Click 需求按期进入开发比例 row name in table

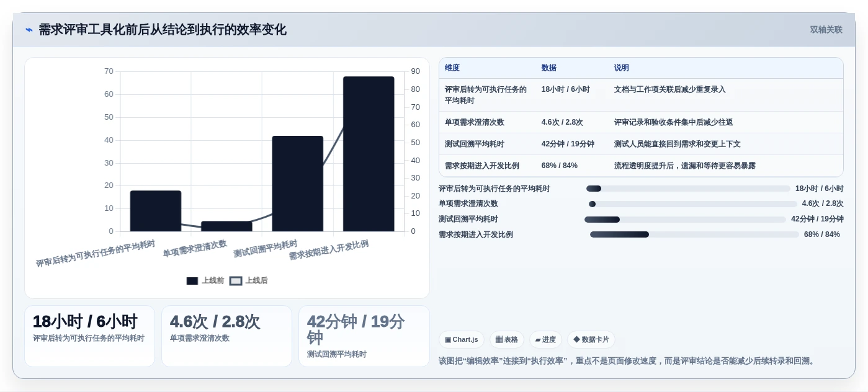pos(482,166)
